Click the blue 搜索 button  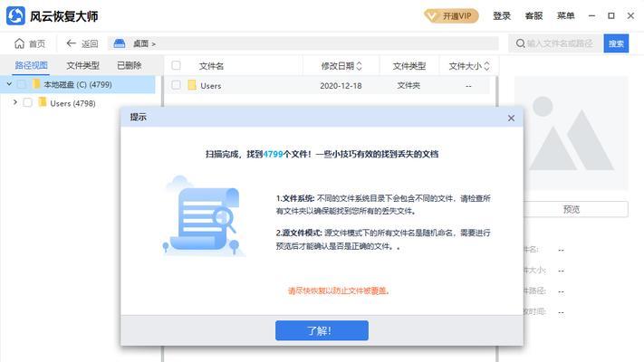616,43
